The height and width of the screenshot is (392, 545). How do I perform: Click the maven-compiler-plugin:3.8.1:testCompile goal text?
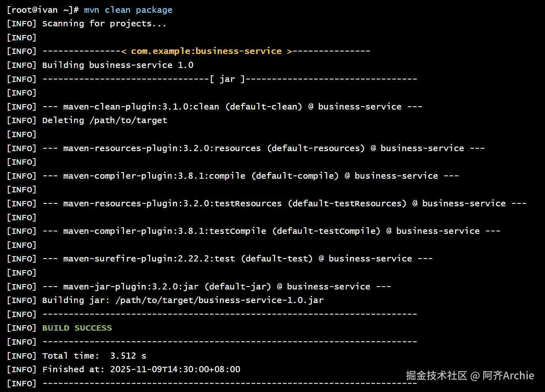(x=164, y=231)
